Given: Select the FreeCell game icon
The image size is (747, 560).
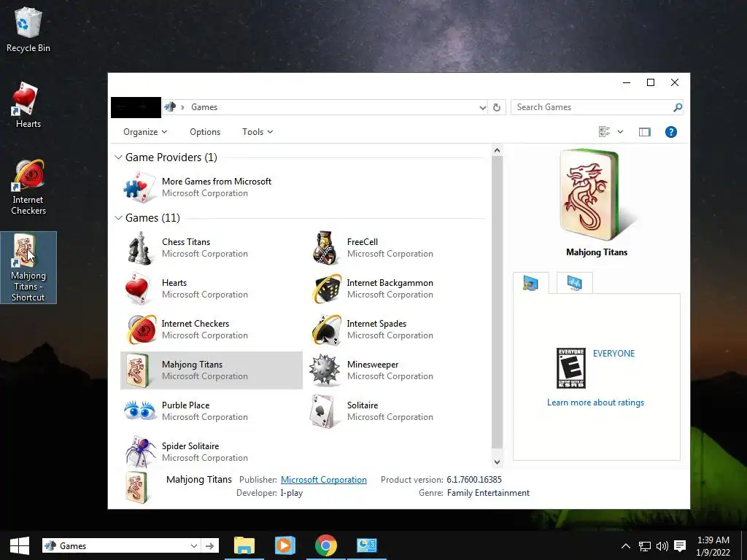Looking at the screenshot, I should point(325,248).
